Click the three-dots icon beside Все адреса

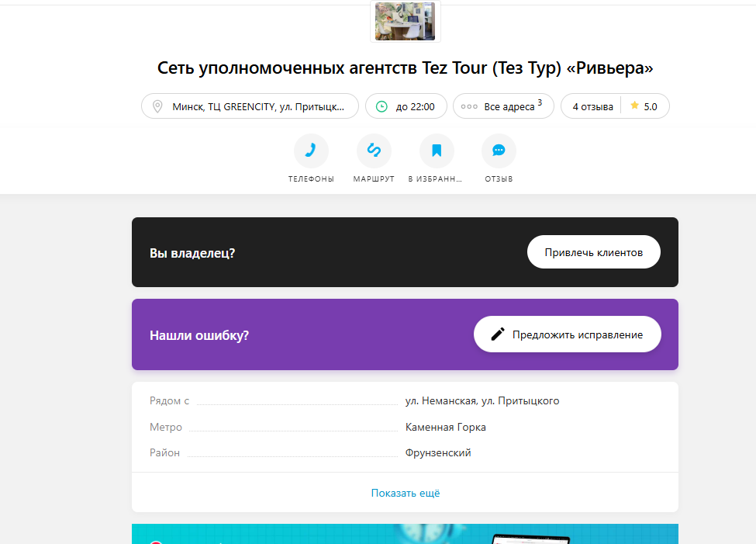(469, 106)
